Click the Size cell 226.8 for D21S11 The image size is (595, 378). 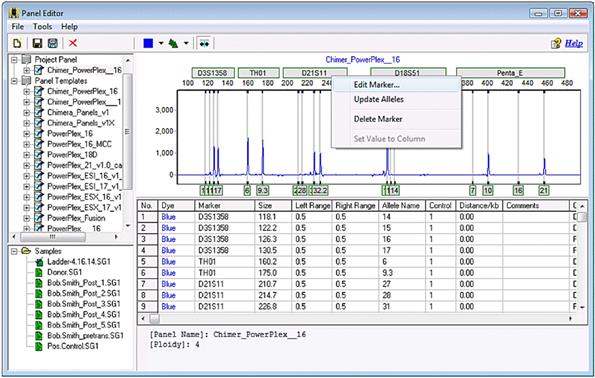(273, 307)
